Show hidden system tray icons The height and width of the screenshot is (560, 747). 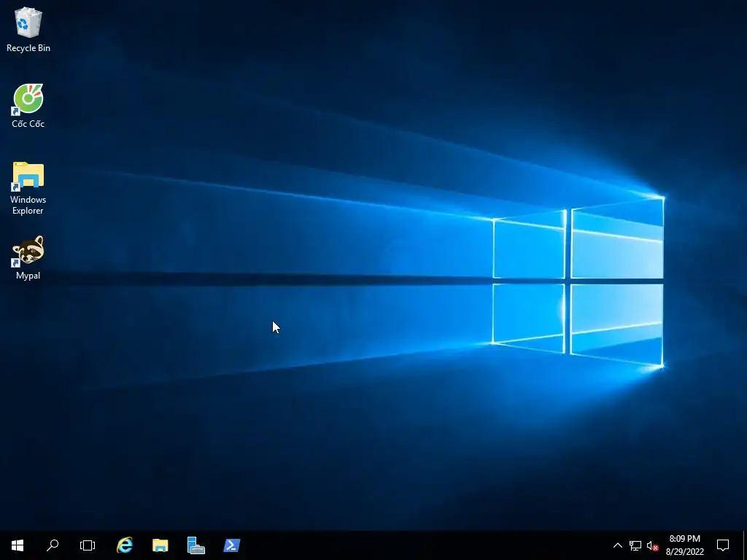(x=617, y=545)
